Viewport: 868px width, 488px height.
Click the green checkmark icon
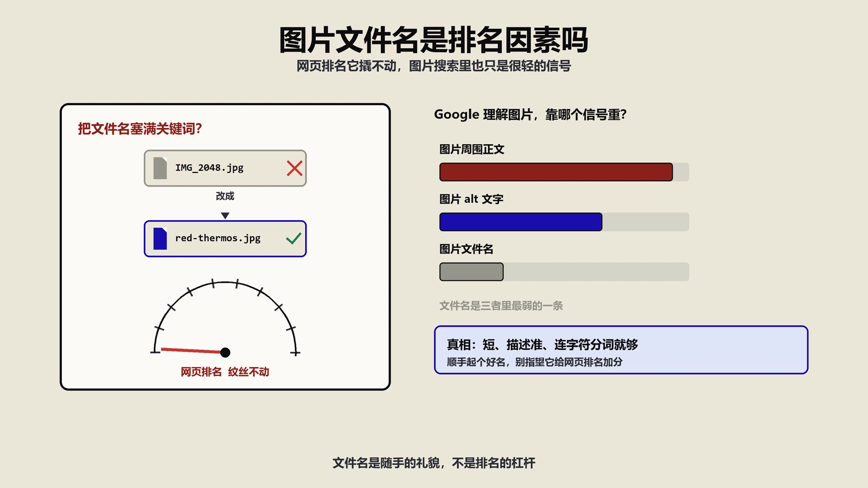pyautogui.click(x=293, y=238)
